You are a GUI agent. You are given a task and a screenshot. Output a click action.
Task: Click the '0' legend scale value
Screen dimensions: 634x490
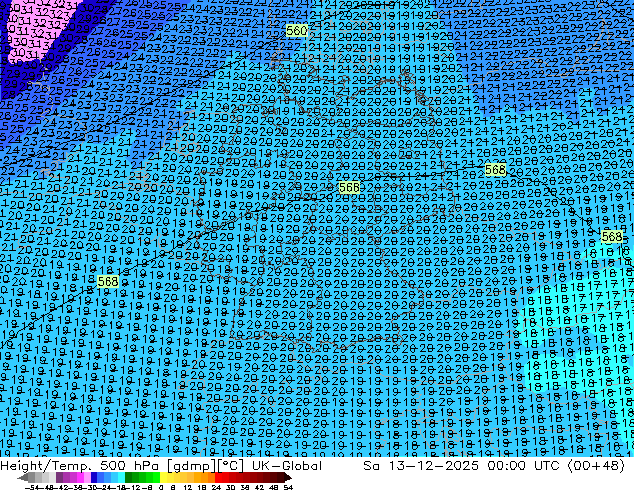click(161, 488)
